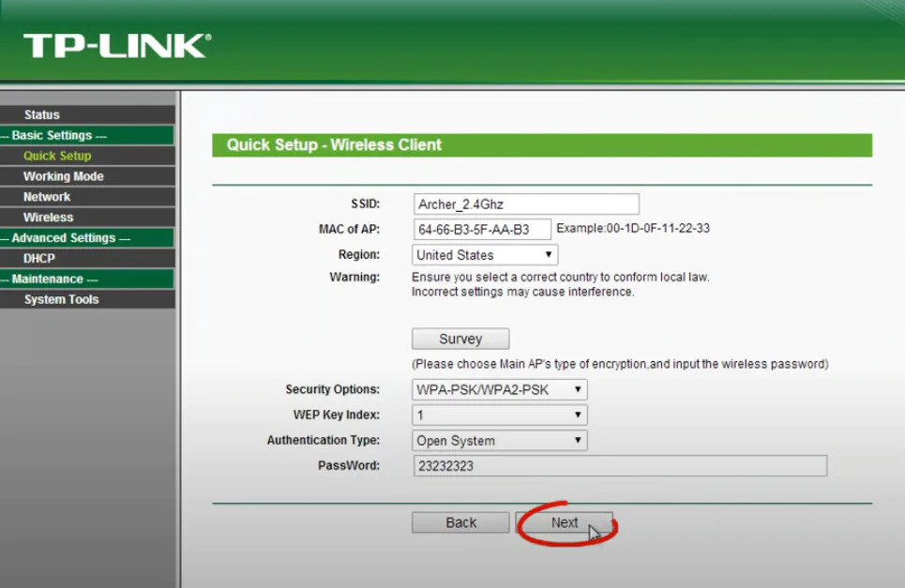Click the MAC of AP field
The height and width of the screenshot is (588, 905).
(482, 230)
